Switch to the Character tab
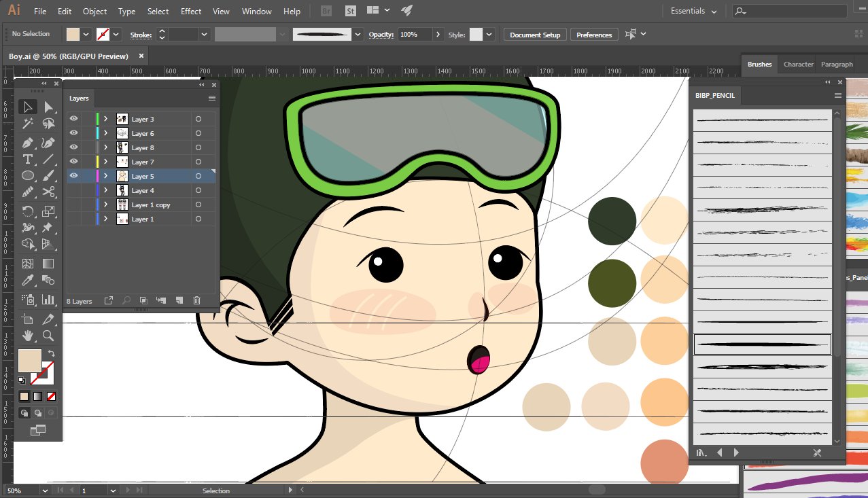 (798, 65)
